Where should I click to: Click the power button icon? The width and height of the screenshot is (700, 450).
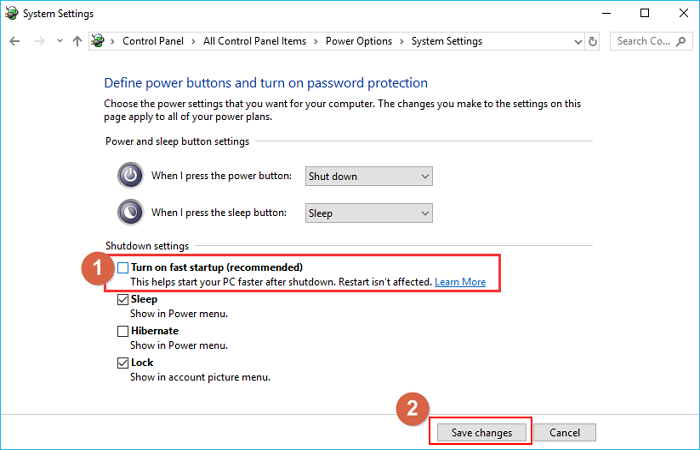pos(130,176)
